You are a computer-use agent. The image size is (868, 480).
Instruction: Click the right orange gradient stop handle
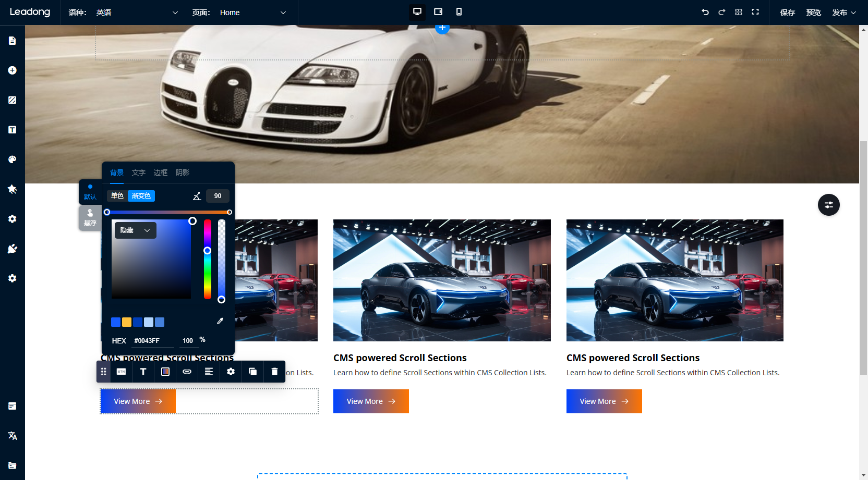pos(230,212)
